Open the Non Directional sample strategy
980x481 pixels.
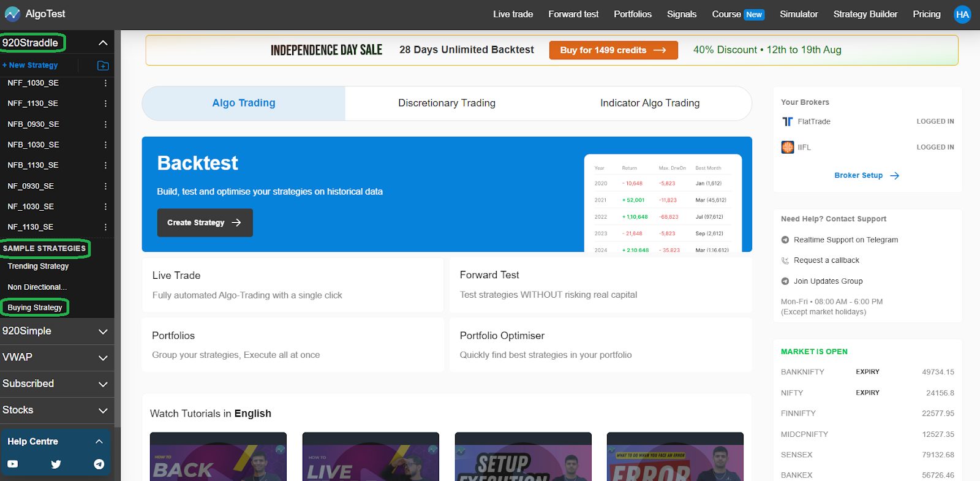pos(37,287)
